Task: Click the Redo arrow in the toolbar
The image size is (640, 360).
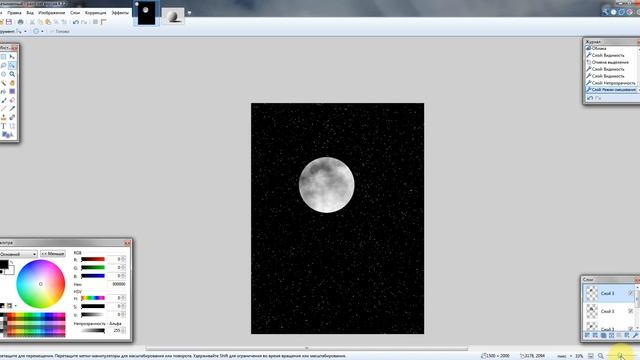Action: (84, 22)
